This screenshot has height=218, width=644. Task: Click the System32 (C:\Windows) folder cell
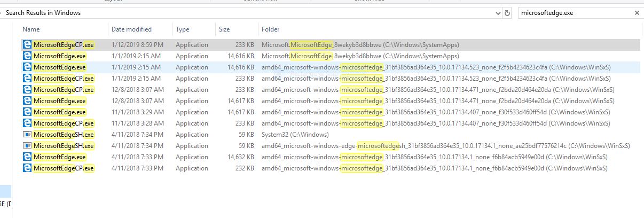click(295, 135)
